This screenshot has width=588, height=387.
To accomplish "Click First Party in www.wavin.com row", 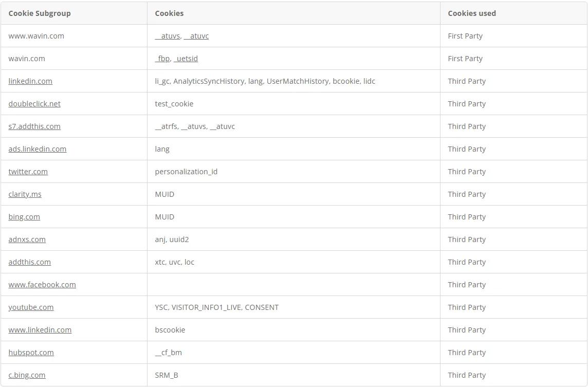I will click(465, 36).
